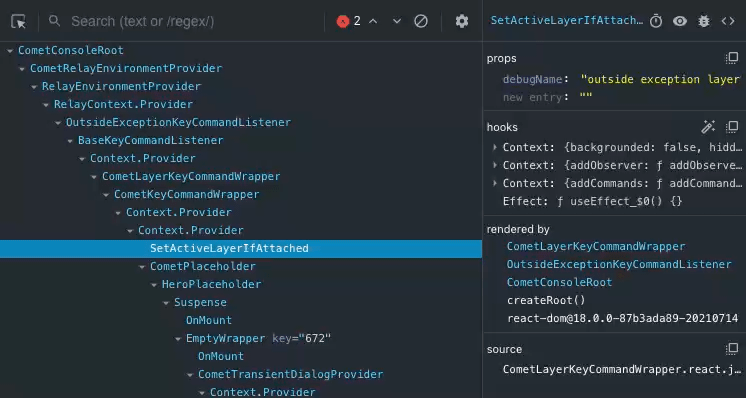Click the Effect useEffect_$0 hook row
Viewport: 746px width, 398px height.
[x=592, y=202]
